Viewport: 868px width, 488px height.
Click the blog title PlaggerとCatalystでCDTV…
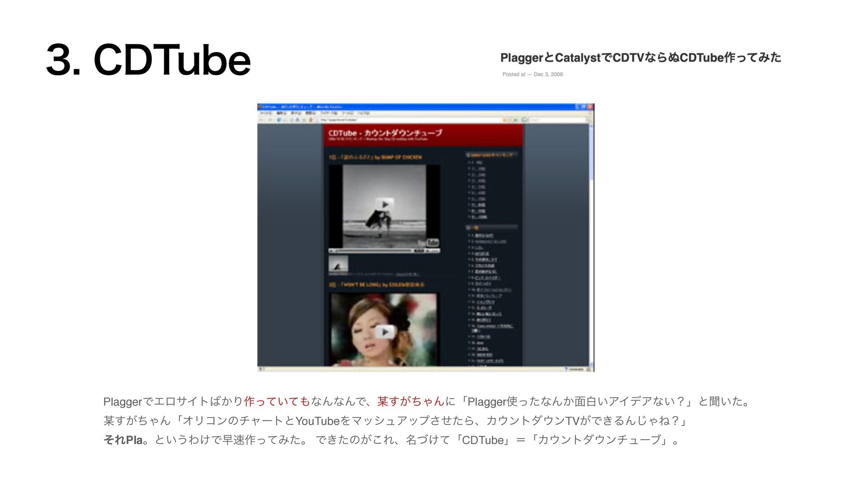click(641, 58)
